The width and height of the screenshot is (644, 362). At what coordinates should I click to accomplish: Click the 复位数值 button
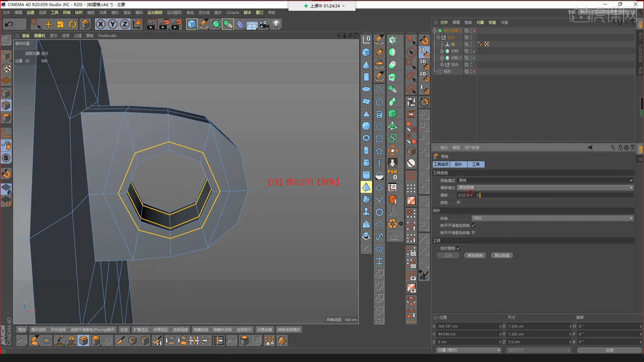(x=502, y=255)
